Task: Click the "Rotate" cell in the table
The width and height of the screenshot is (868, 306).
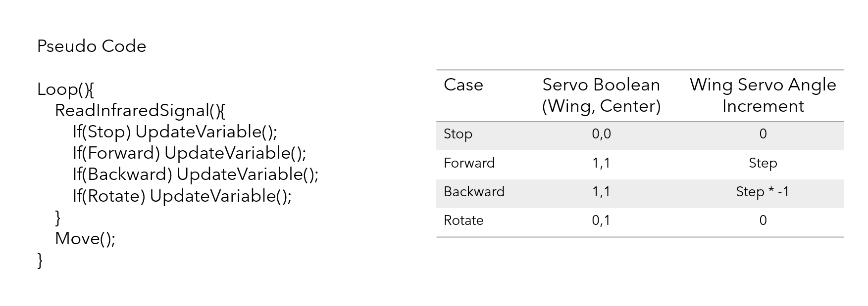Action: [x=463, y=220]
